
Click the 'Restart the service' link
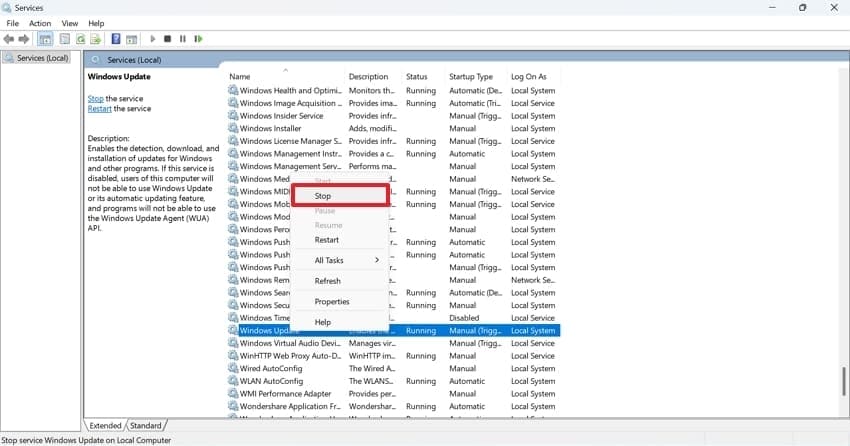[x=100, y=108]
